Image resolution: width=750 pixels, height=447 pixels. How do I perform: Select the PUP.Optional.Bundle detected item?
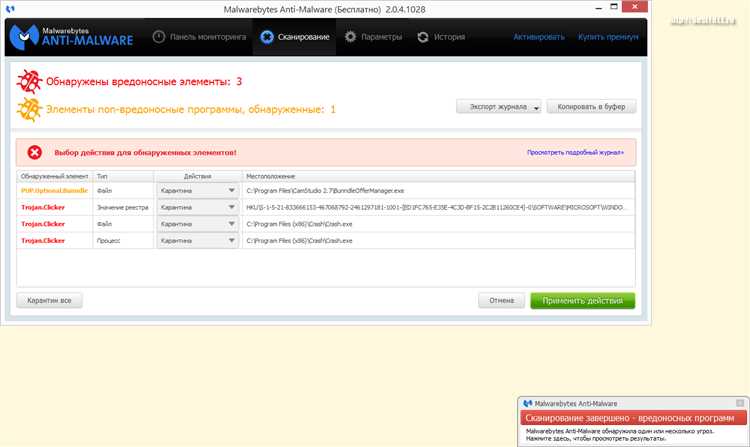pyautogui.click(x=55, y=191)
